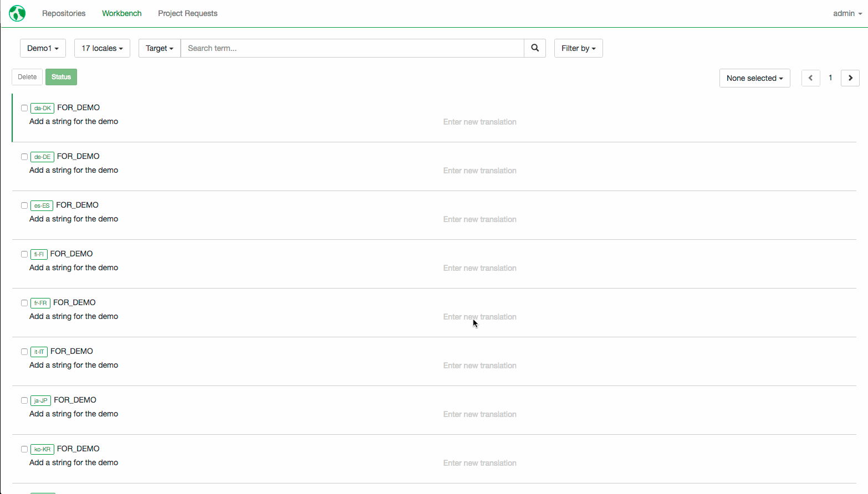Click the fi-FI locale tag
Screen dimensions: 868x494
tap(39, 254)
